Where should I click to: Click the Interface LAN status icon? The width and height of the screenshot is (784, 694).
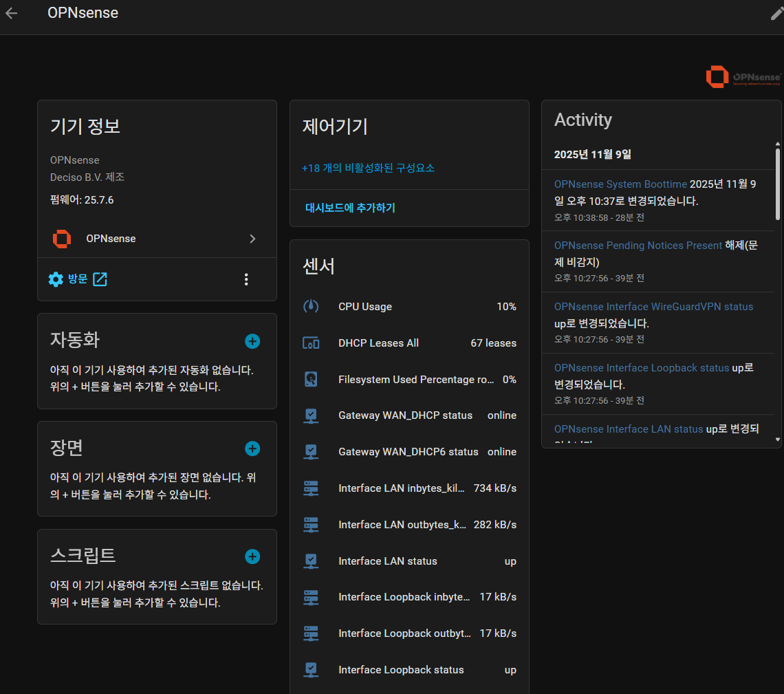click(311, 561)
